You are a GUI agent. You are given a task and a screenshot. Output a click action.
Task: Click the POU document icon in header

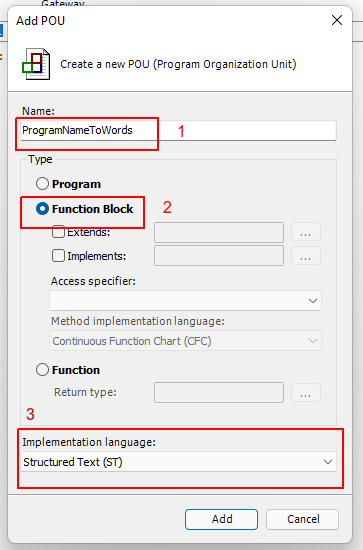coord(36,64)
